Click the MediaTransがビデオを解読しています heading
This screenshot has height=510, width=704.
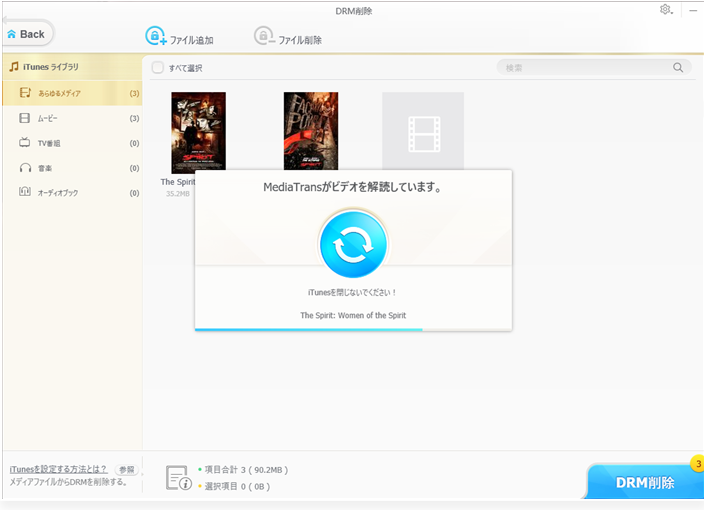[x=352, y=187]
